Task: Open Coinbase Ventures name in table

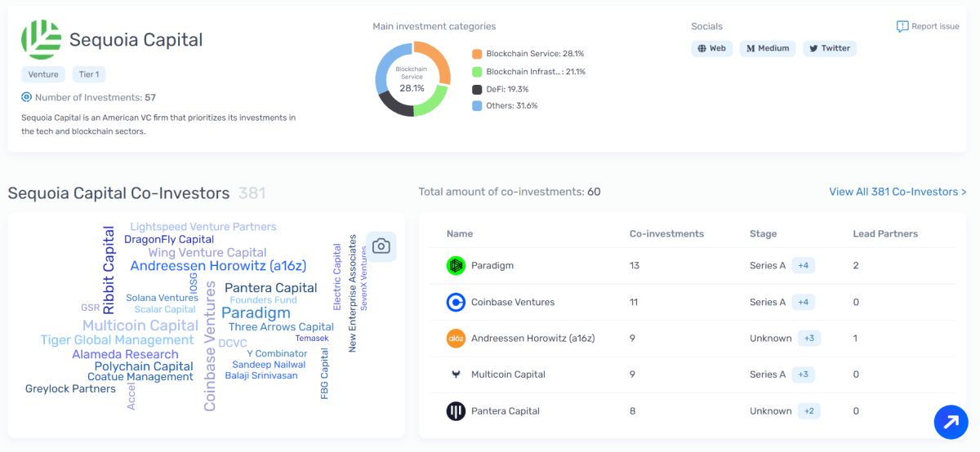Action: tap(513, 302)
